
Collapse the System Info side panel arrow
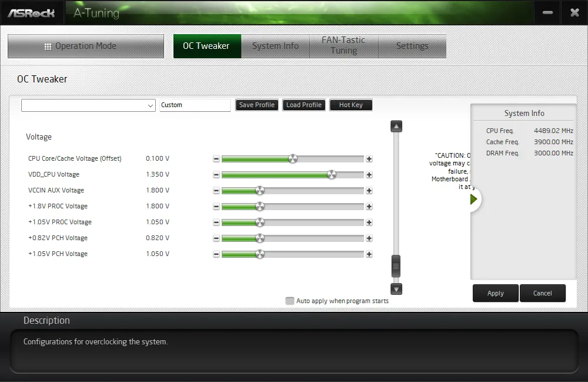coord(474,200)
